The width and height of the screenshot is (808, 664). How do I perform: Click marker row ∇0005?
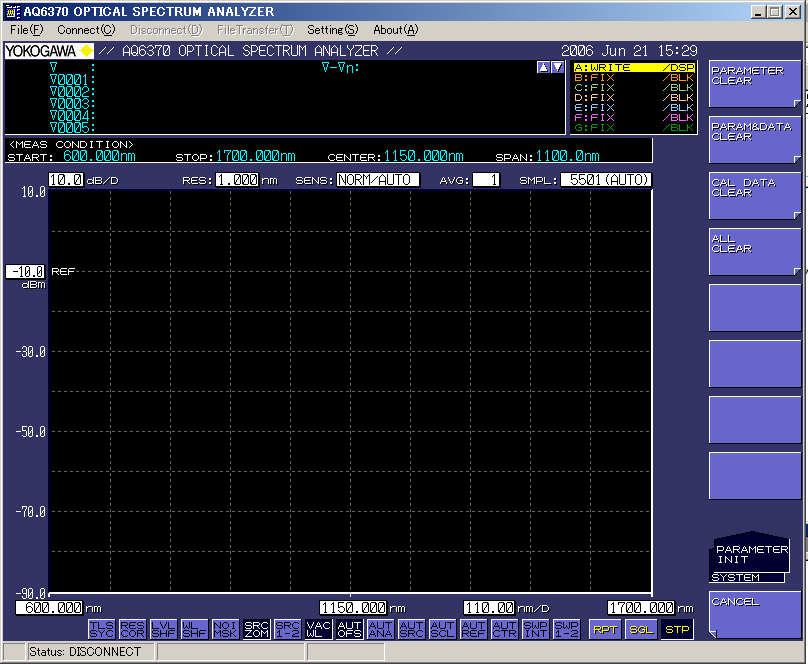pyautogui.click(x=73, y=127)
